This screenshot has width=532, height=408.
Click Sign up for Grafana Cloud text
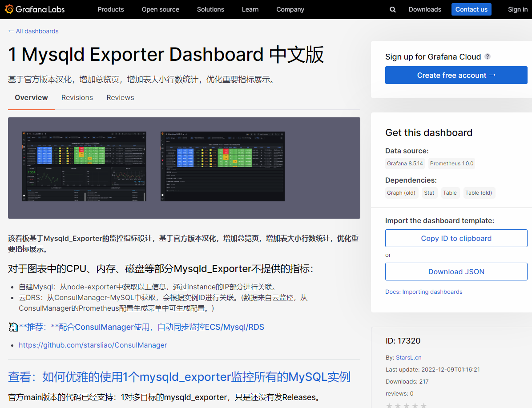433,56
